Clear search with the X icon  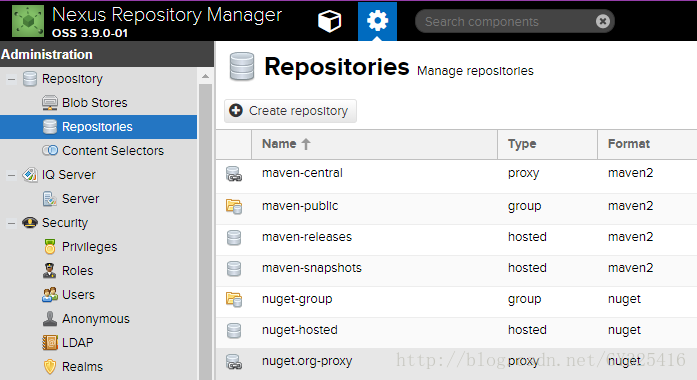pos(603,21)
